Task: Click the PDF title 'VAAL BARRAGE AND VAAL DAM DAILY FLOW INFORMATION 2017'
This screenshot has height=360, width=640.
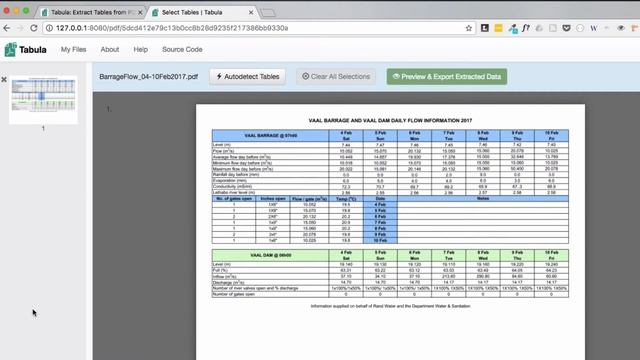Action: click(x=390, y=120)
